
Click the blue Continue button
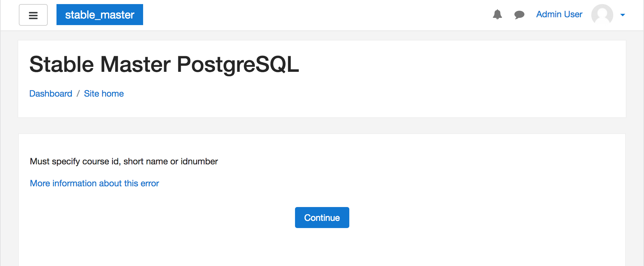coord(322,217)
